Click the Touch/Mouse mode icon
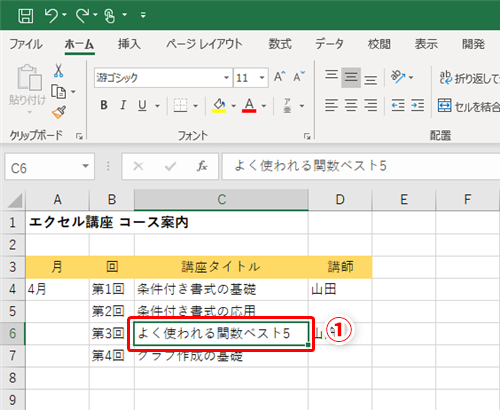The height and width of the screenshot is (410, 500). [x=110, y=15]
